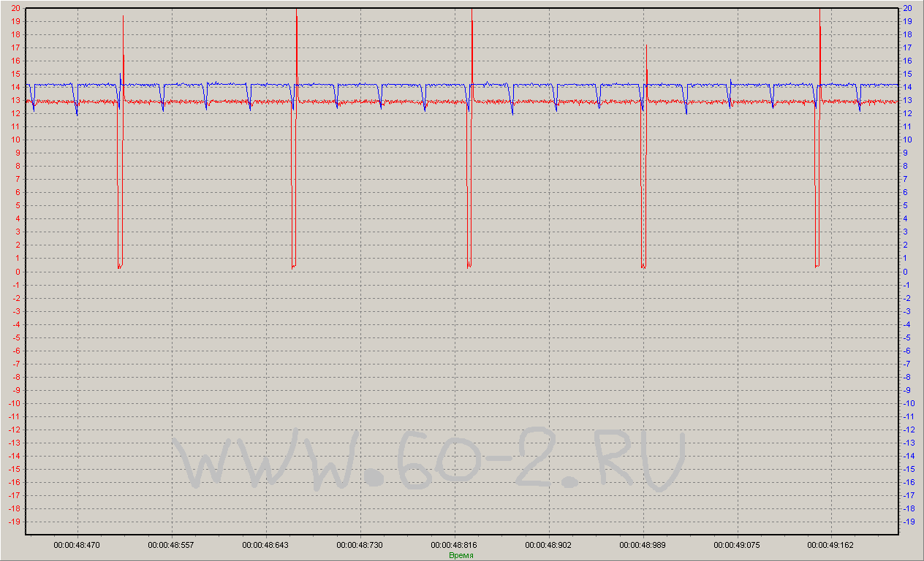This screenshot has height=561, width=924.
Task: Select the 00:00:48:816 time marker
Action: pos(454,545)
